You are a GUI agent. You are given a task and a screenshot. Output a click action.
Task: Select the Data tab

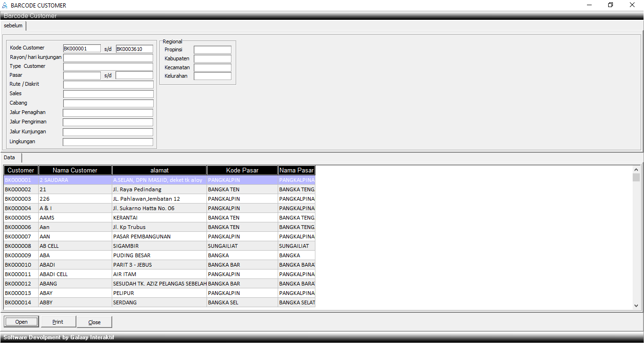tap(10, 158)
